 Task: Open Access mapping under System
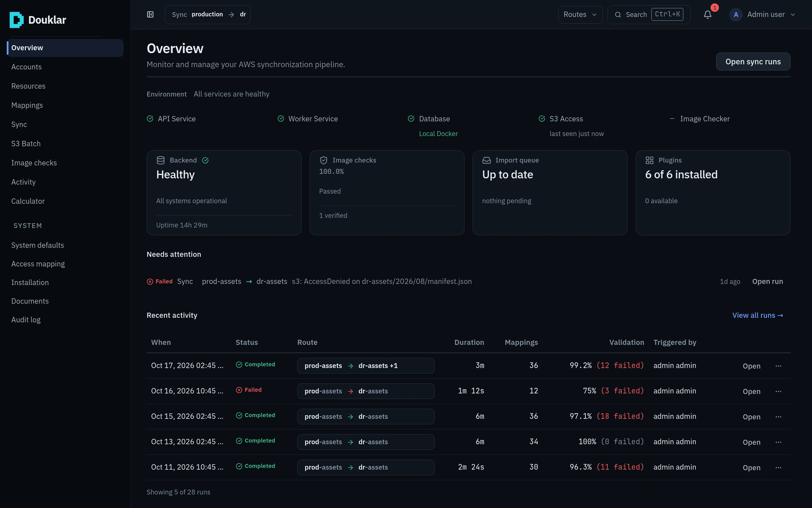point(65,264)
